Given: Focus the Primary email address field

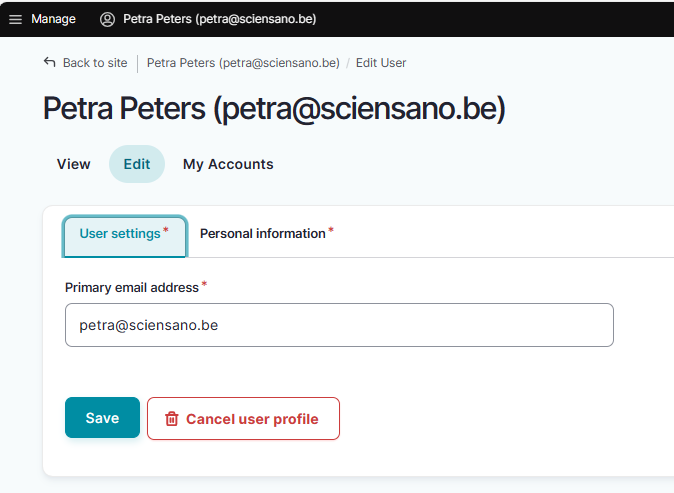Looking at the screenshot, I should tap(339, 325).
